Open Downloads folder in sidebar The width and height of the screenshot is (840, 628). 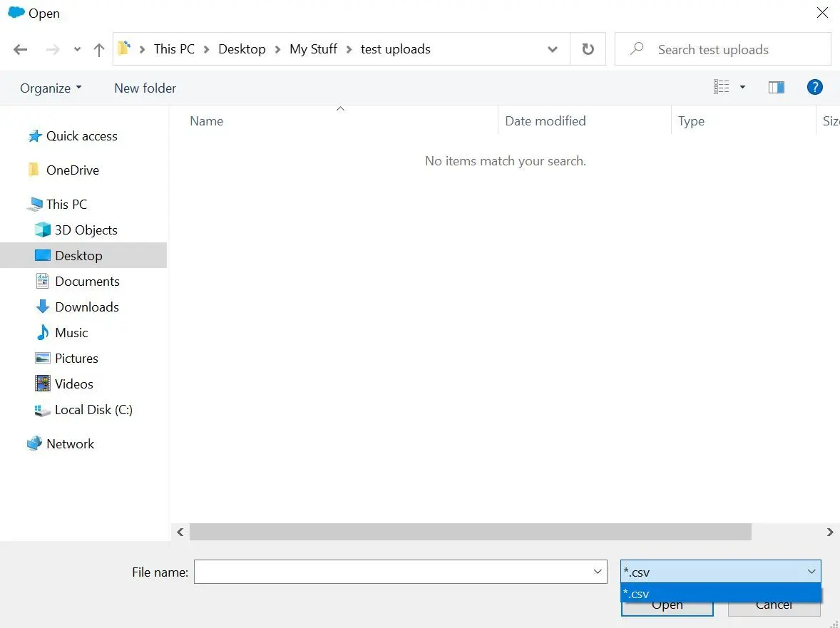87,307
